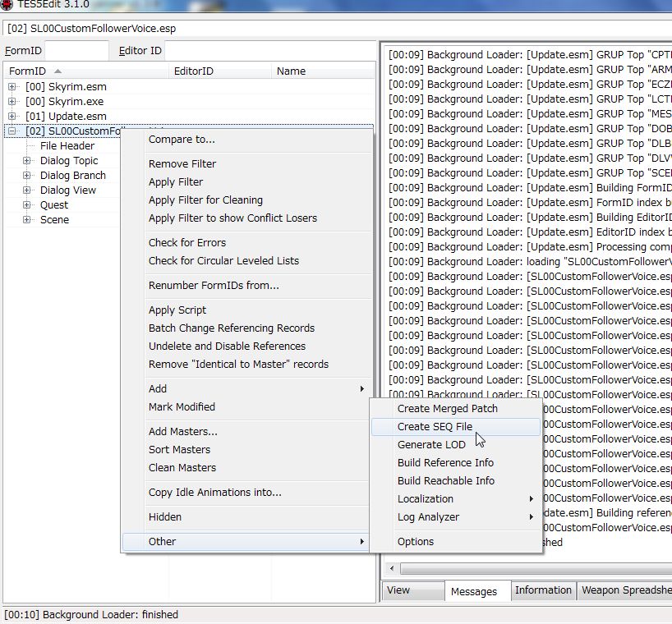Open the Log Analyzer submenu

(456, 517)
